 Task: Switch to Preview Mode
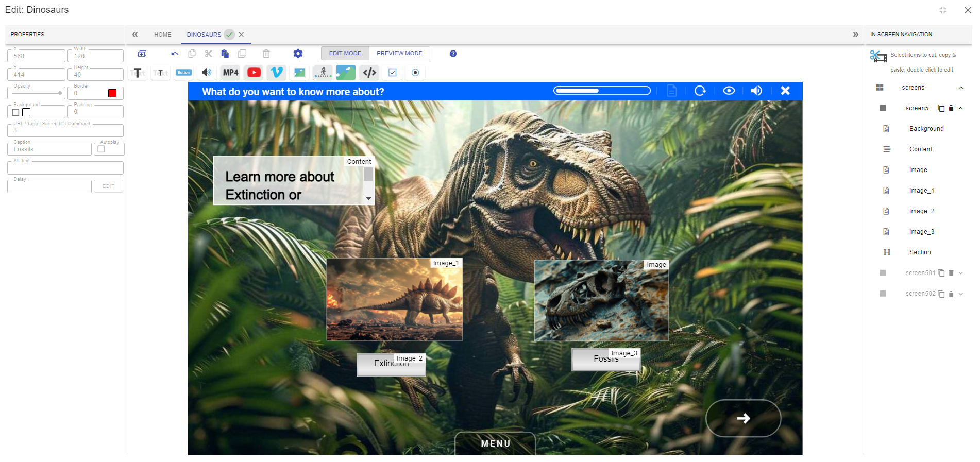click(399, 53)
